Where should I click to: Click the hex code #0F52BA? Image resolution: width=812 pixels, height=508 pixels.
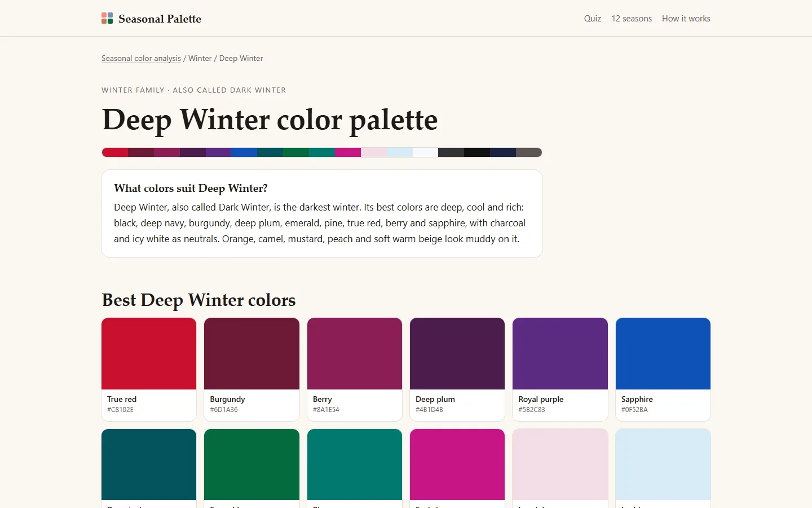[x=634, y=410]
